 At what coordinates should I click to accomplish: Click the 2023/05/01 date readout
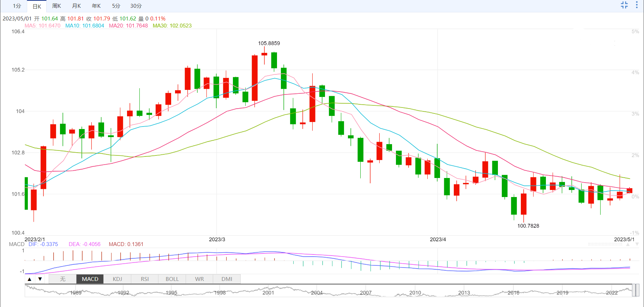pyautogui.click(x=17, y=19)
